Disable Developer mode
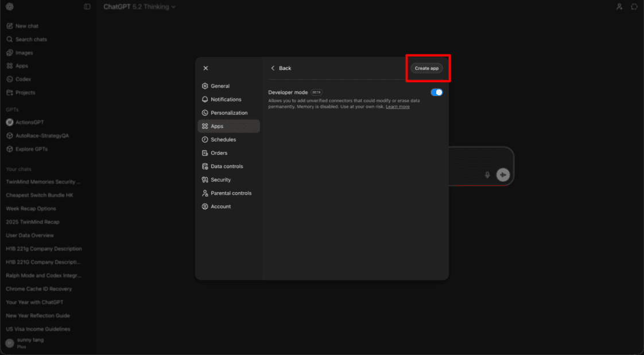Image resolution: width=644 pixels, height=355 pixels. click(437, 92)
